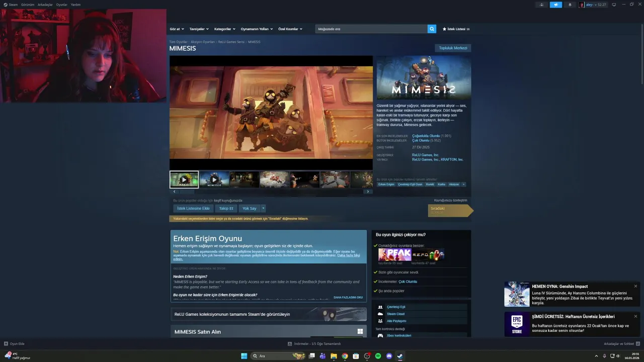Open Spotify from the taskbar
This screenshot has height=362, width=644.
tap(378, 356)
